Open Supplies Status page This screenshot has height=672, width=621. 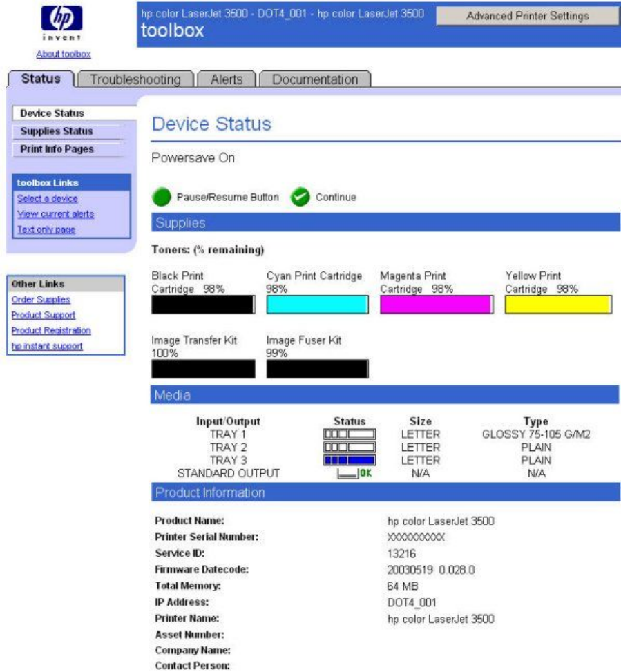coord(68,131)
